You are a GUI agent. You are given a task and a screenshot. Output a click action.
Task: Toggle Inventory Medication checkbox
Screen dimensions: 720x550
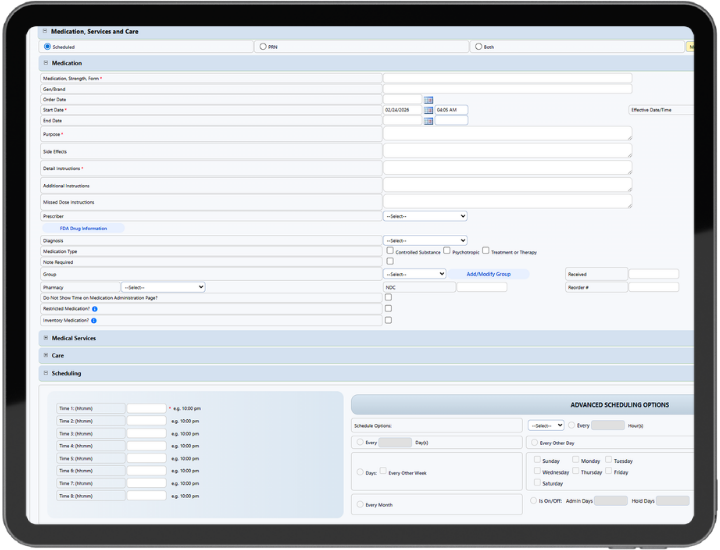coord(388,320)
